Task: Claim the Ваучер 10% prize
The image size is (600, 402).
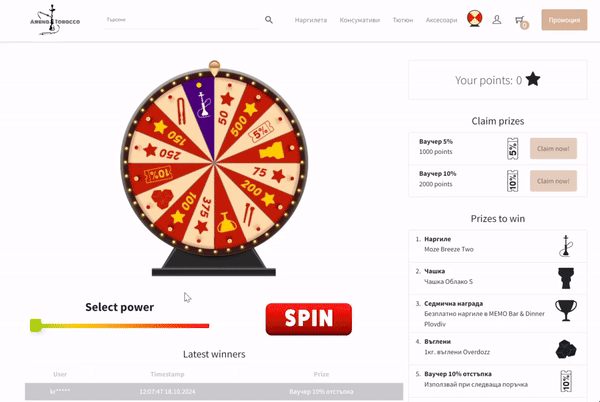Action: tap(553, 181)
